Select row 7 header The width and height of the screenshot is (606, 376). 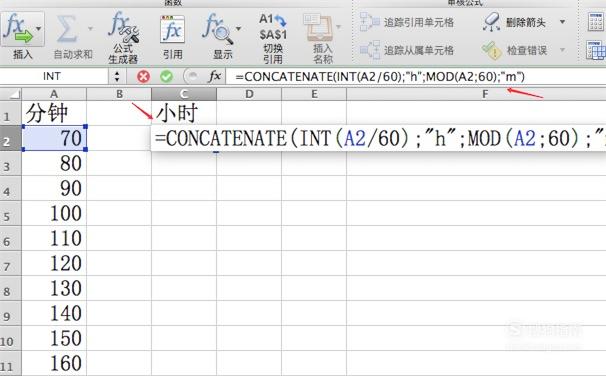click(x=11, y=263)
